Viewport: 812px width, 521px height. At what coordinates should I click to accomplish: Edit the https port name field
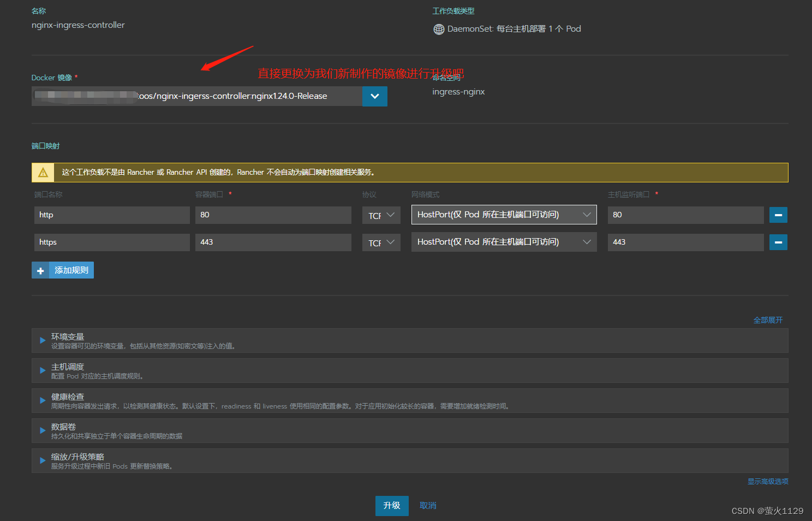click(112, 242)
